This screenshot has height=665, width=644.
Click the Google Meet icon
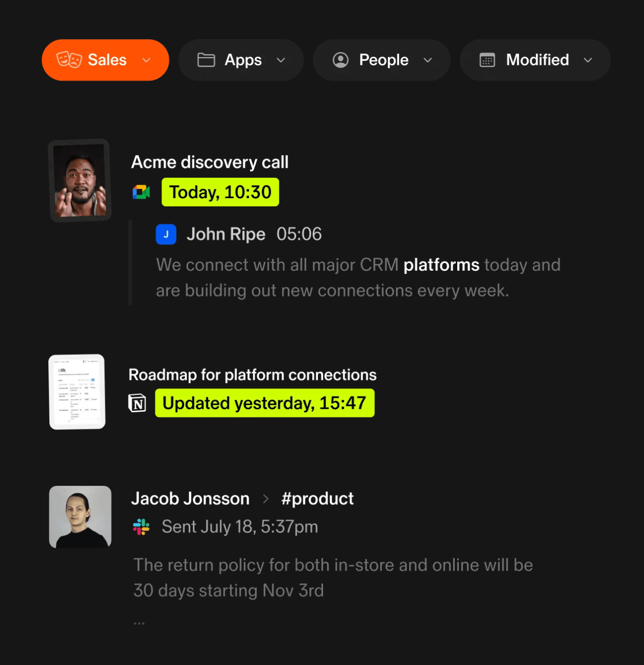[141, 192]
